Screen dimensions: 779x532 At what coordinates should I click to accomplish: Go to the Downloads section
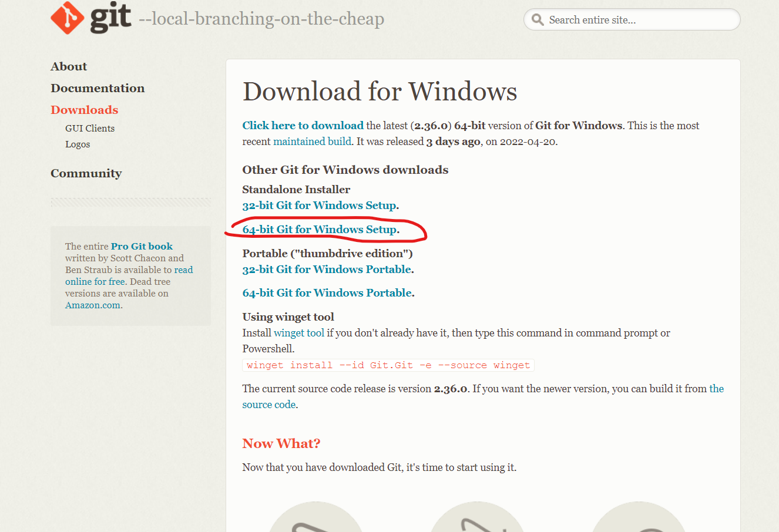tap(84, 110)
